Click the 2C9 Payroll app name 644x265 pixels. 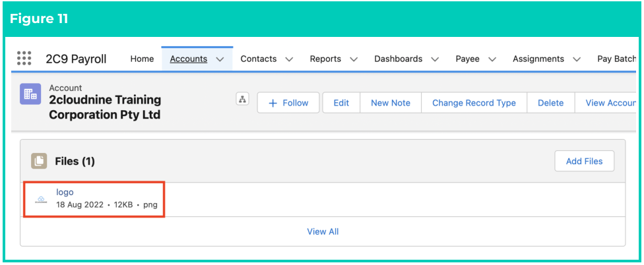point(76,59)
